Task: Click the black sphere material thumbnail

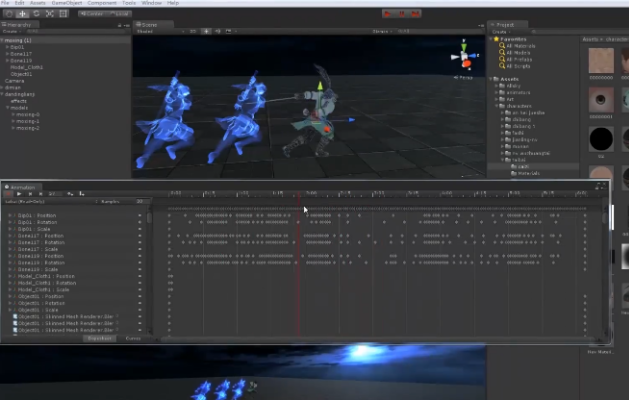Action: click(601, 139)
